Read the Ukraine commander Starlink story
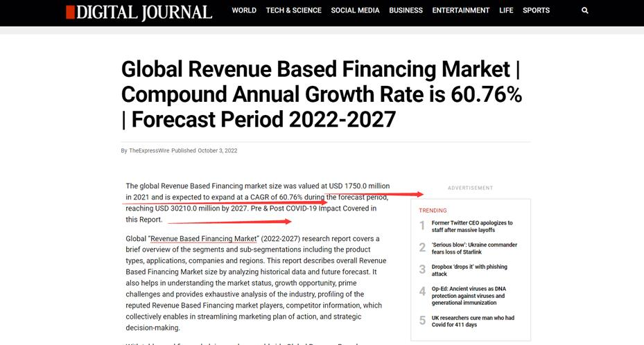Viewport: 644px width, 345px height. click(473, 248)
